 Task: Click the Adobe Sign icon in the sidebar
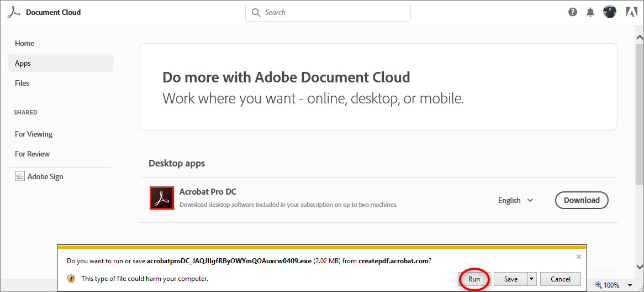pos(20,176)
